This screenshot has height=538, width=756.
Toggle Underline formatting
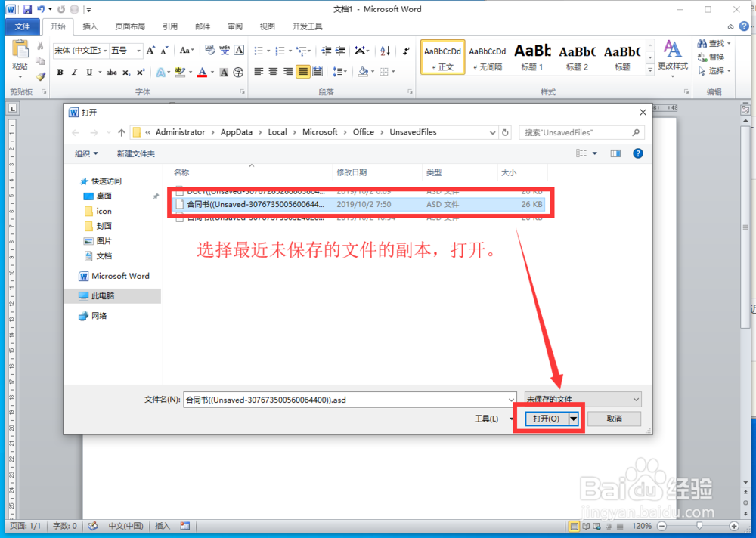click(89, 73)
